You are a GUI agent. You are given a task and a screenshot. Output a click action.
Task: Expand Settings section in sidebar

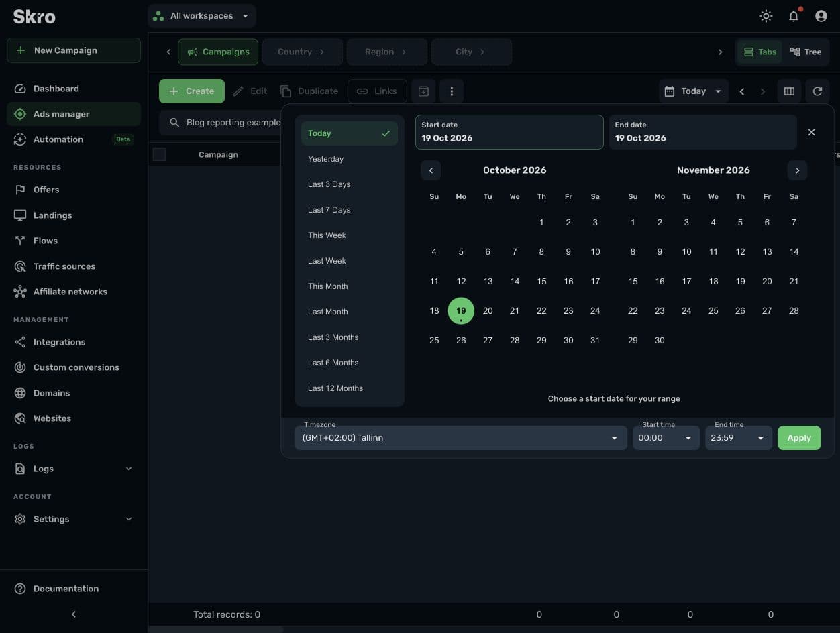[x=74, y=519]
